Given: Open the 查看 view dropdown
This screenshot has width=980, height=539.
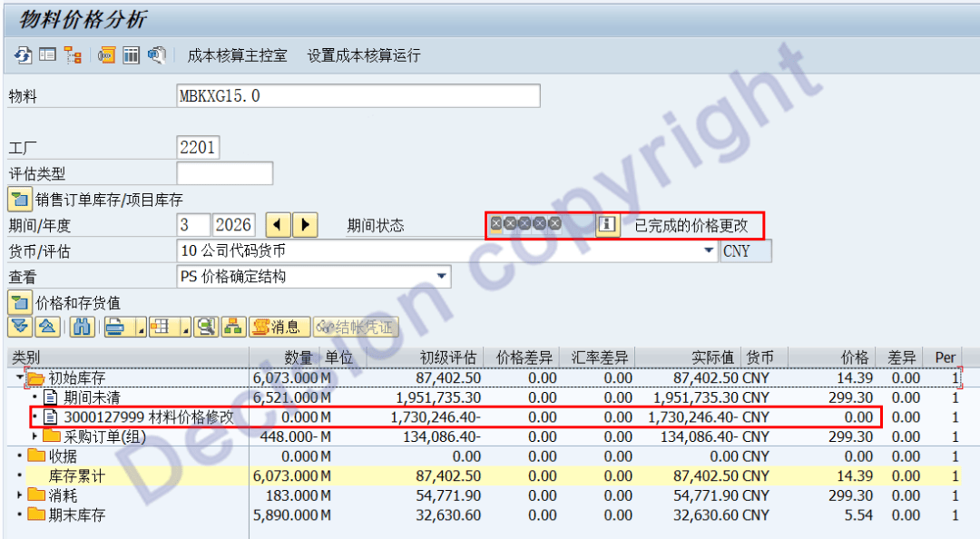Looking at the screenshot, I should (441, 277).
